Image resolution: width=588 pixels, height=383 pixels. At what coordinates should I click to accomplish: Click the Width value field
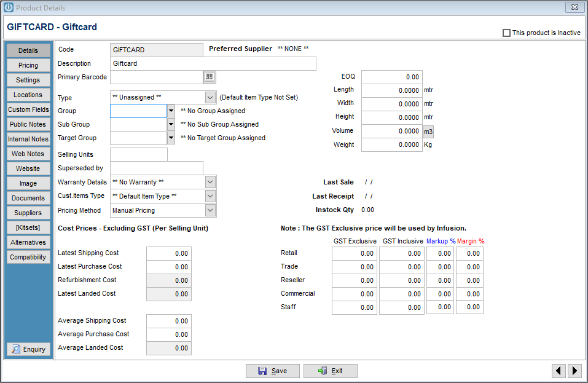(392, 104)
